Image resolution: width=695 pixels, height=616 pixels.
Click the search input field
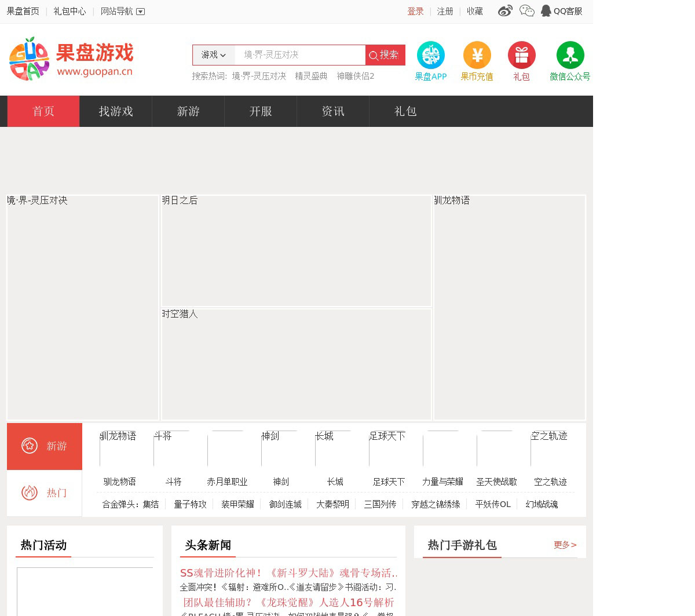[299, 55]
